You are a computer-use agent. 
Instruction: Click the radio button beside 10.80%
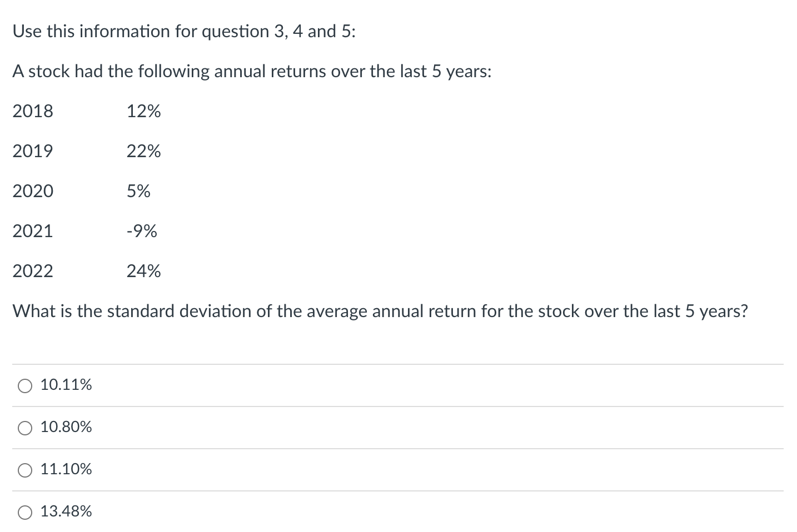[24, 428]
